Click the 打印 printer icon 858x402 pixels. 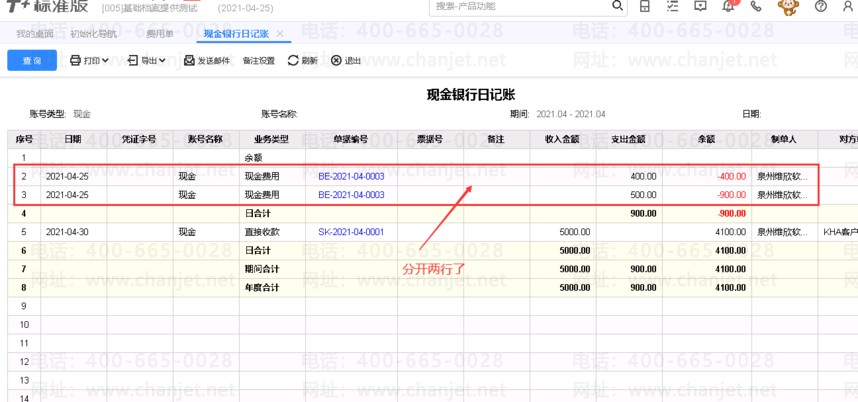coord(76,61)
